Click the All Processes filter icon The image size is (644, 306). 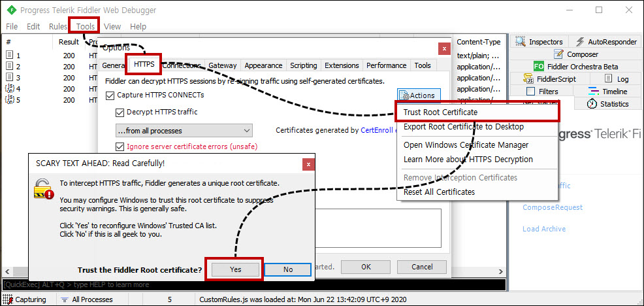[65, 299]
